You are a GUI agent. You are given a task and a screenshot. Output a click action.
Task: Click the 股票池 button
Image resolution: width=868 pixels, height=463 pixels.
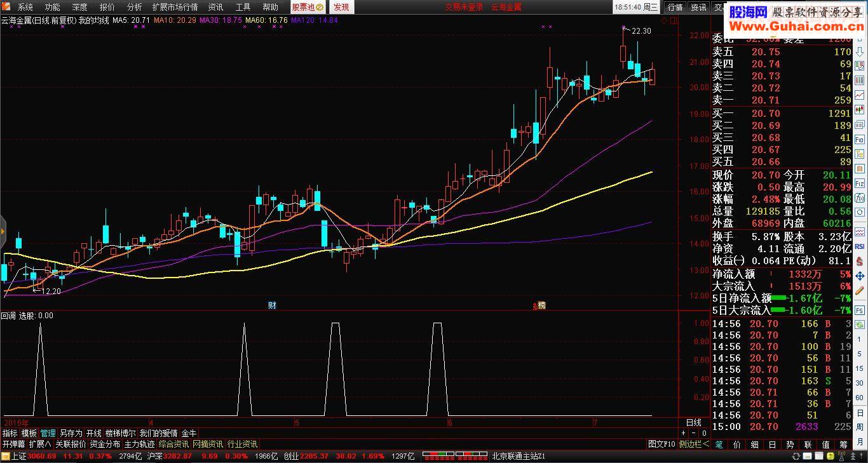308,7
